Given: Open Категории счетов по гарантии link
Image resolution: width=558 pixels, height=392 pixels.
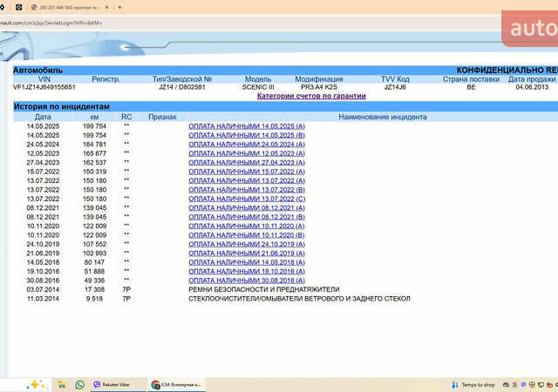Looking at the screenshot, I should pyautogui.click(x=311, y=97).
